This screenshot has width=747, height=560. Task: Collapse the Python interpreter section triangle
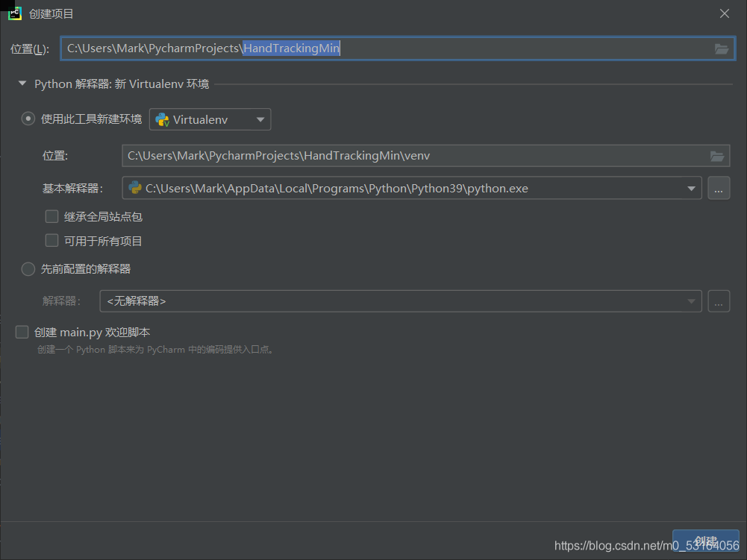(x=22, y=84)
